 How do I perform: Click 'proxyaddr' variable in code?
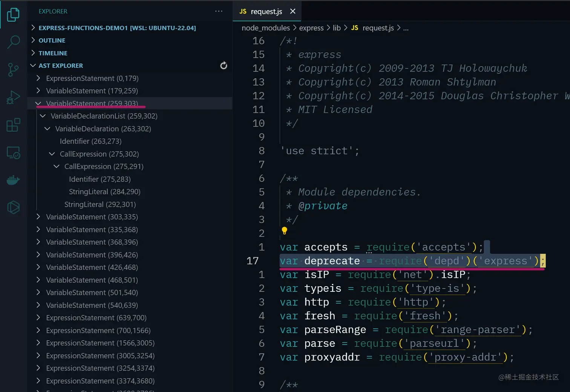(332, 357)
